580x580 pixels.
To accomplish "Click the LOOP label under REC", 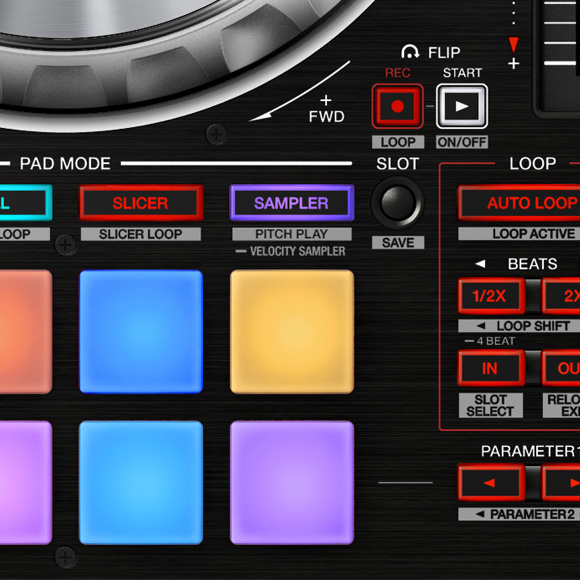I will click(x=398, y=142).
